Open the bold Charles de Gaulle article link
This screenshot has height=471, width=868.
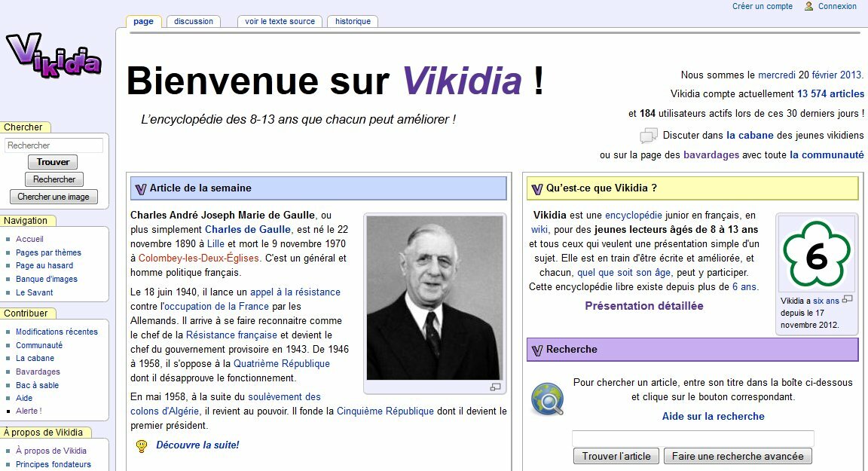click(x=247, y=229)
